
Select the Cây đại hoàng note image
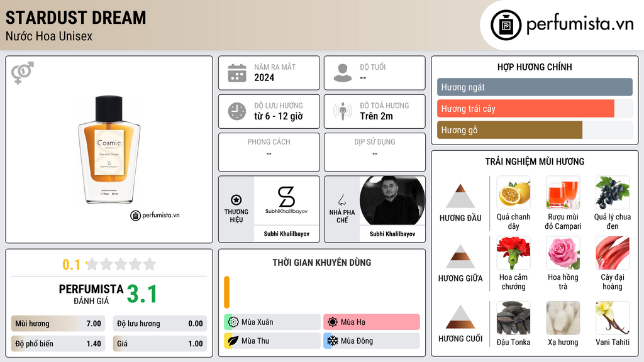[x=613, y=253]
